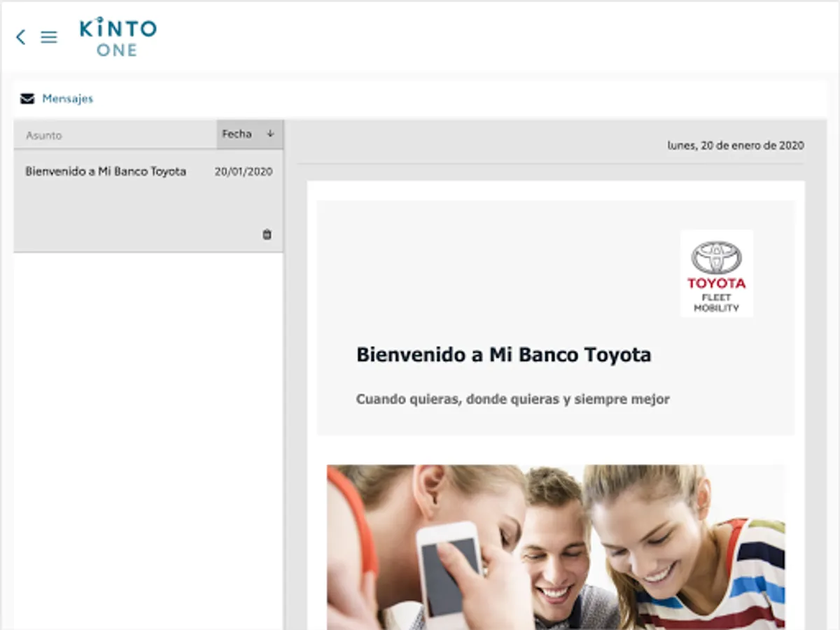The image size is (840, 630).
Task: Click the date 'lunes, 20 de enero de 2020'
Action: 736,146
